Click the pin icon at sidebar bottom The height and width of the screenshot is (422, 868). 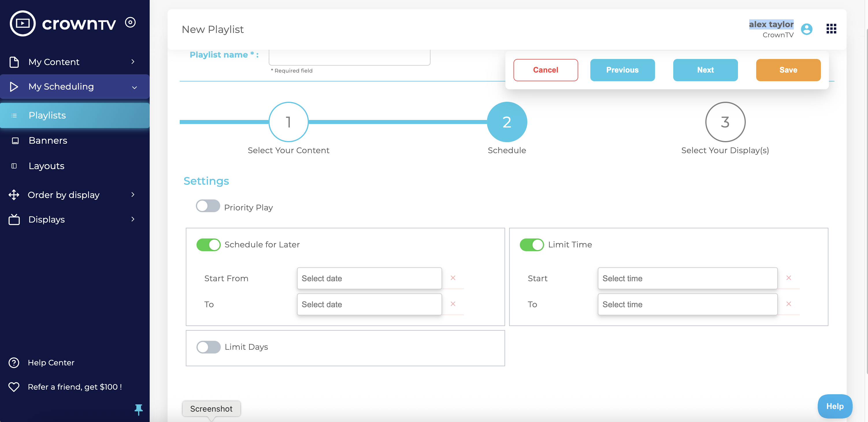pyautogui.click(x=138, y=410)
